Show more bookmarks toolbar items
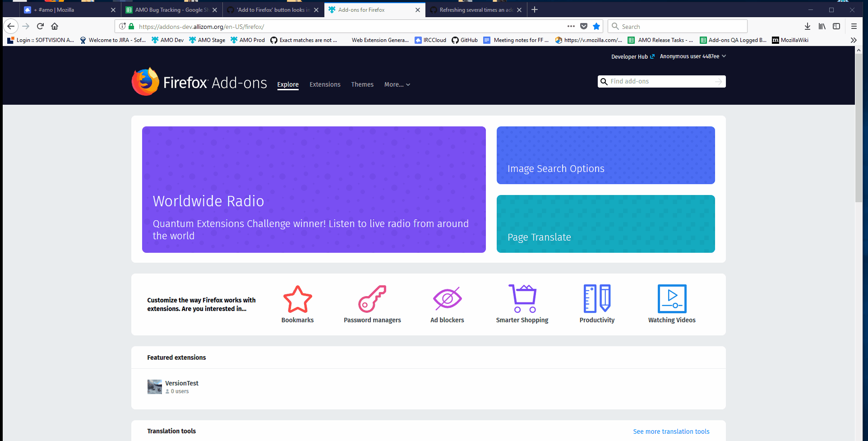Viewport: 868px width, 441px height. point(854,40)
